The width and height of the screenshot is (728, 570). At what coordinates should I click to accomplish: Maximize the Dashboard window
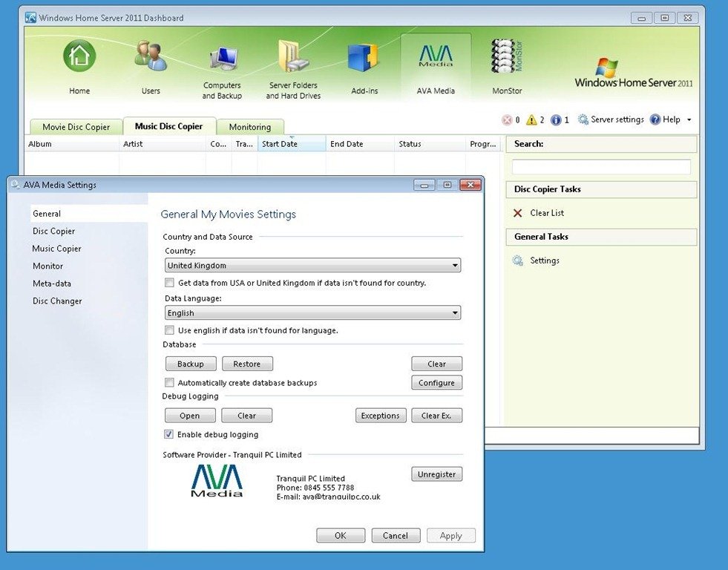point(665,18)
